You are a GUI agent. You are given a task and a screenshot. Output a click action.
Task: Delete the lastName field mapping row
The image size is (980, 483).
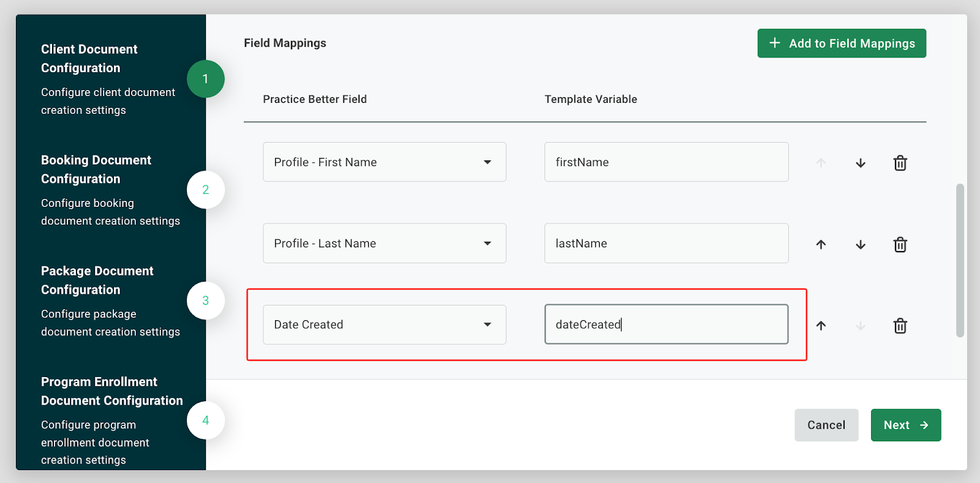900,244
